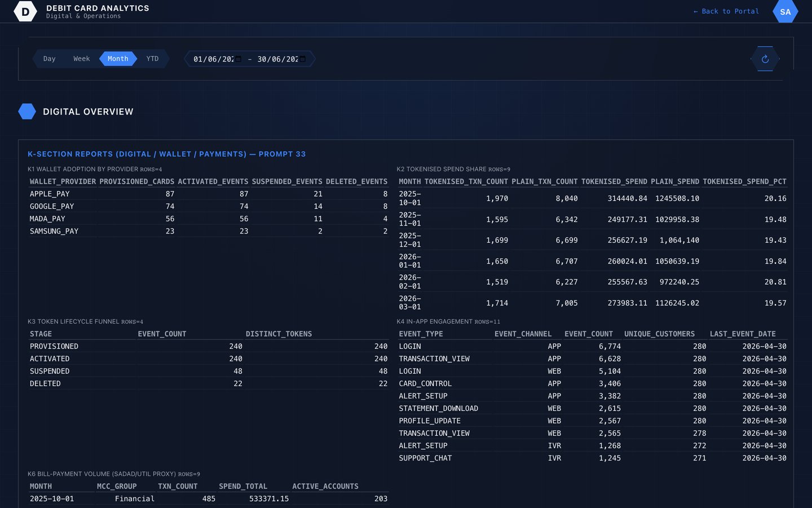
Task: Select the PROFILE_UPDATE event row
Action: (593, 421)
